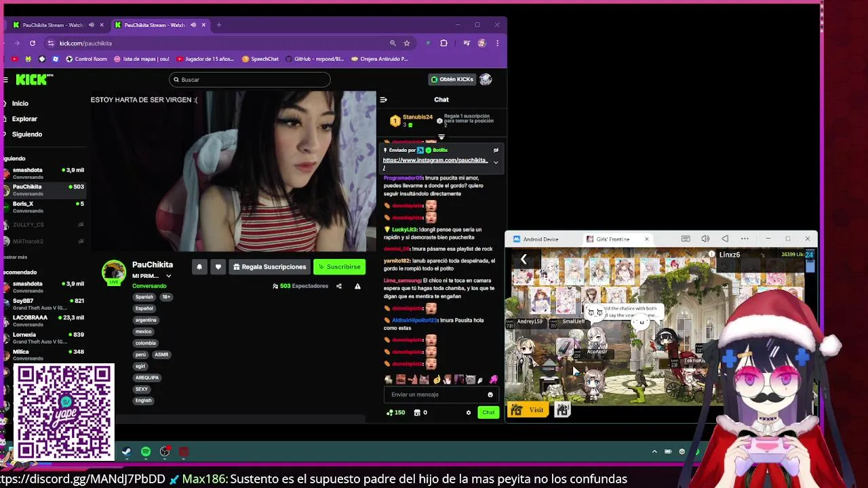
Task: Hide the pinned BotRix message with the eye icon
Action: pyautogui.click(x=496, y=150)
